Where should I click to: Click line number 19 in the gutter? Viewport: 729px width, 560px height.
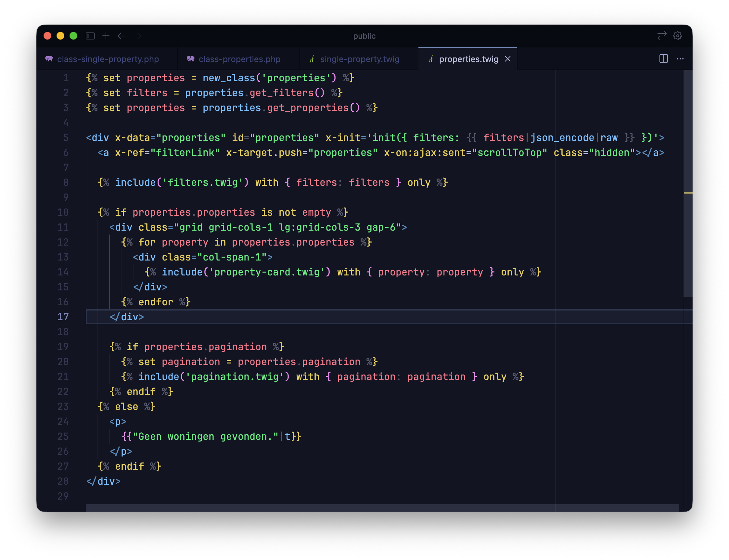63,347
